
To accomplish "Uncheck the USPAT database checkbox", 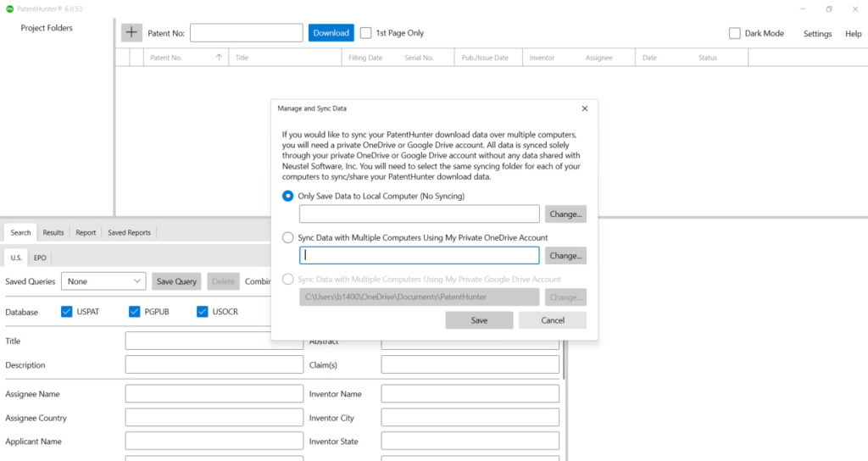I will click(x=66, y=312).
